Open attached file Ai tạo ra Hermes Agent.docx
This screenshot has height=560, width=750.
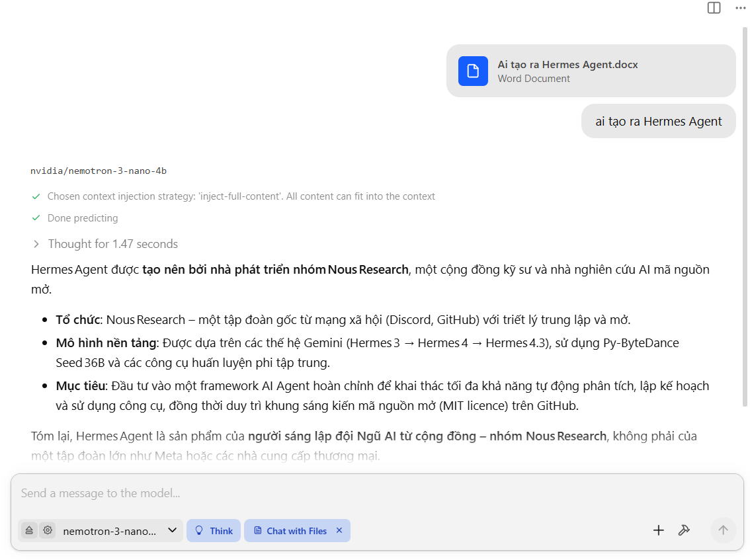pyautogui.click(x=591, y=71)
